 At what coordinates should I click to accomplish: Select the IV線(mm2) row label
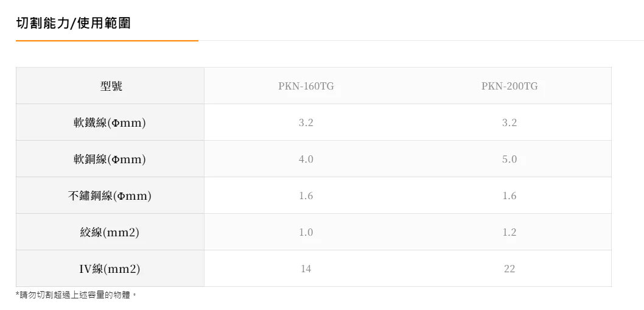click(x=110, y=269)
